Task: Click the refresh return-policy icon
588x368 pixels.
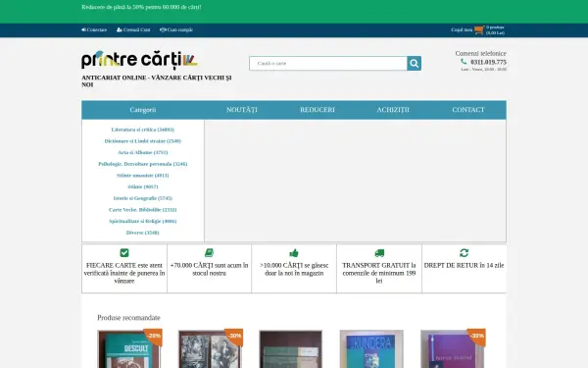Action: (x=464, y=253)
